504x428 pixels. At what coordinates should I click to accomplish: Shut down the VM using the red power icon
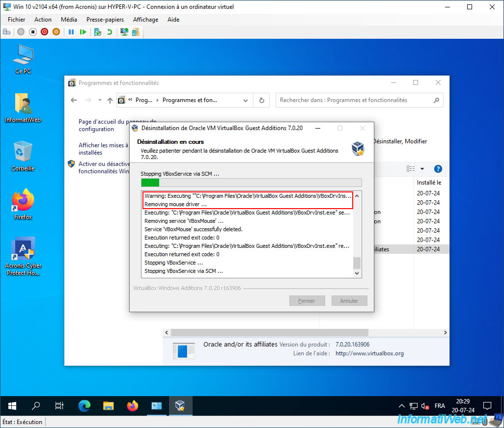(x=44, y=32)
